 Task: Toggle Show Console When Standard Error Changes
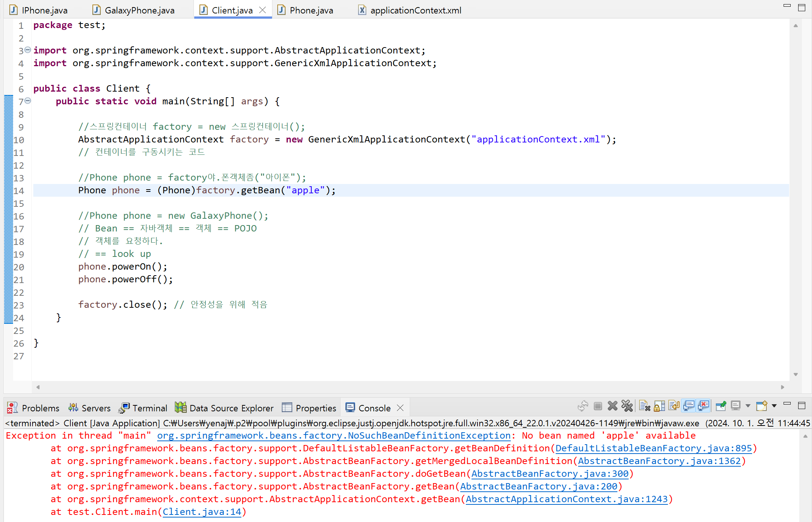(x=703, y=406)
